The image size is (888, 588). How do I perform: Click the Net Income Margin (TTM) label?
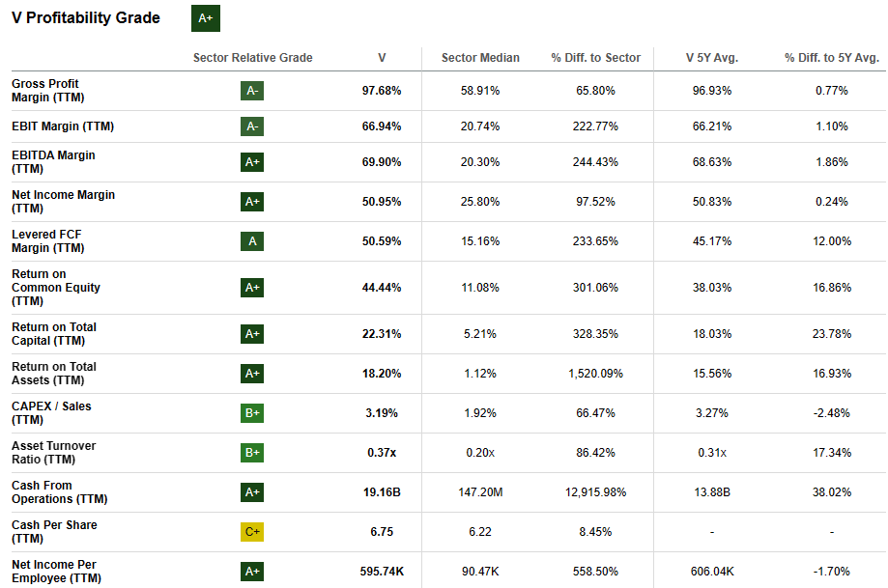click(x=63, y=202)
